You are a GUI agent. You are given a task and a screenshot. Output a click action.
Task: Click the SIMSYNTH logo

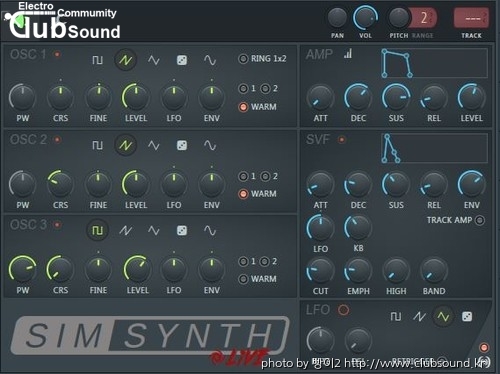(x=150, y=335)
